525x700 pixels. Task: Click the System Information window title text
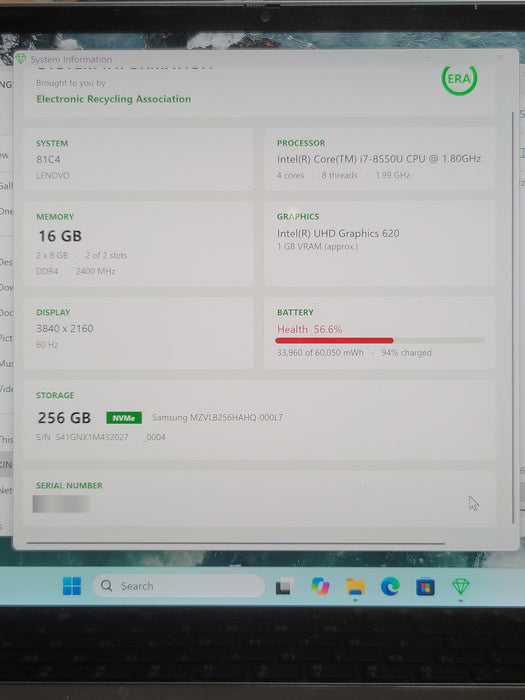[71, 59]
